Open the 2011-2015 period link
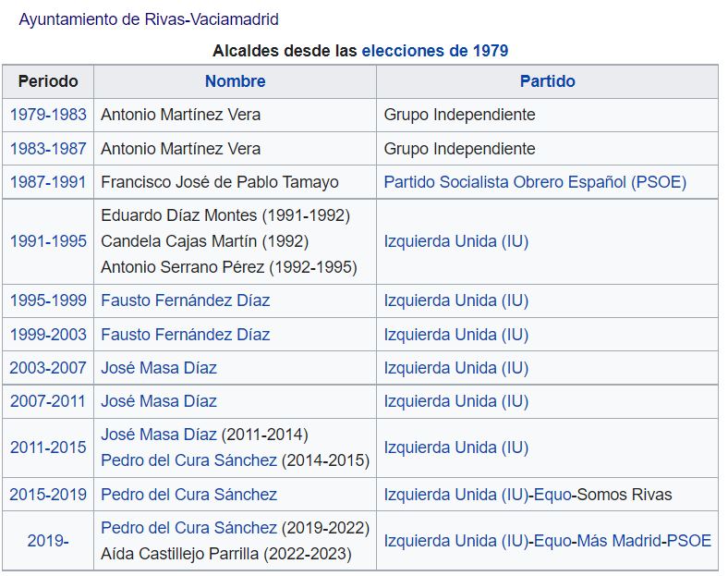The image size is (728, 576). (x=48, y=447)
